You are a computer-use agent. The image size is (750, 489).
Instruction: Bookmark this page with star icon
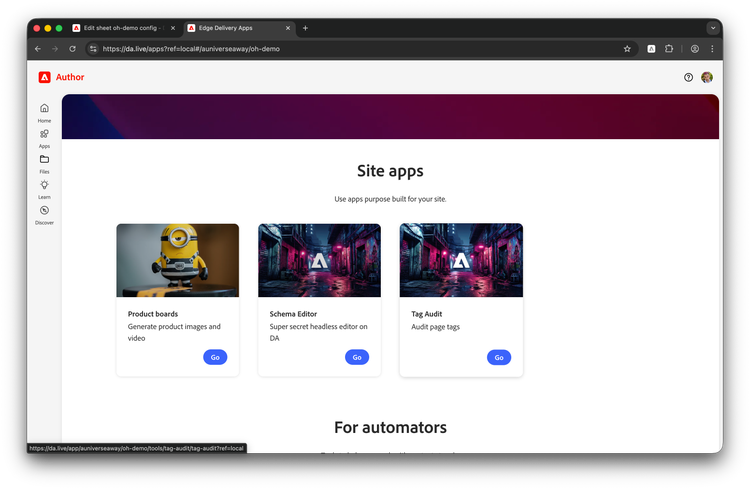(627, 48)
